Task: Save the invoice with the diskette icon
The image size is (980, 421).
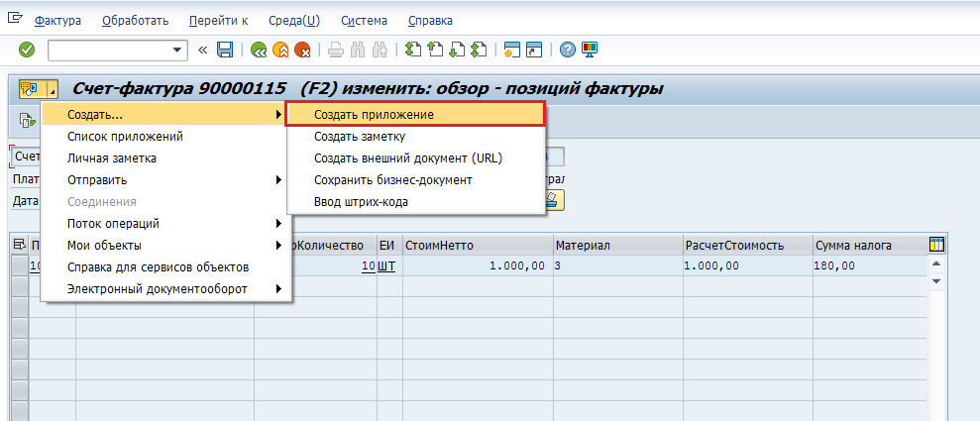Action: (225, 50)
